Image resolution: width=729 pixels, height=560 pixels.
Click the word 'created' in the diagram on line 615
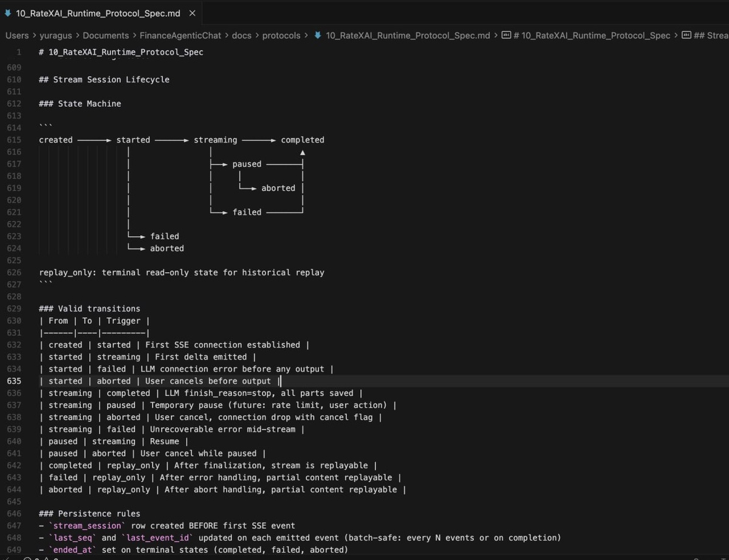(x=56, y=140)
